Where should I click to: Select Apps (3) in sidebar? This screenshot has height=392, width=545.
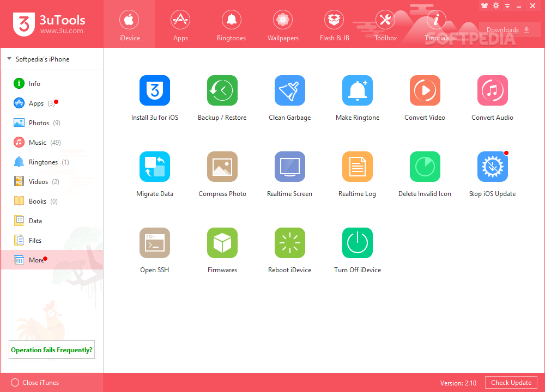[x=52, y=103]
